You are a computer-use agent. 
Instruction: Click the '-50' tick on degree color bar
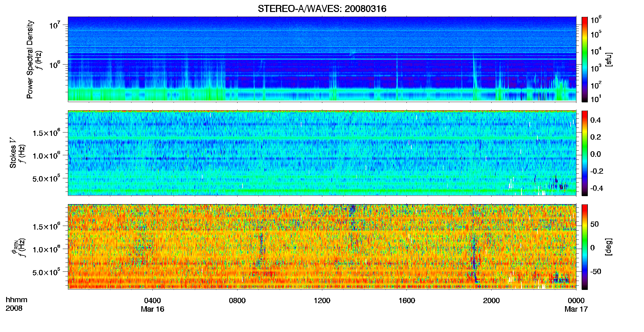point(596,271)
